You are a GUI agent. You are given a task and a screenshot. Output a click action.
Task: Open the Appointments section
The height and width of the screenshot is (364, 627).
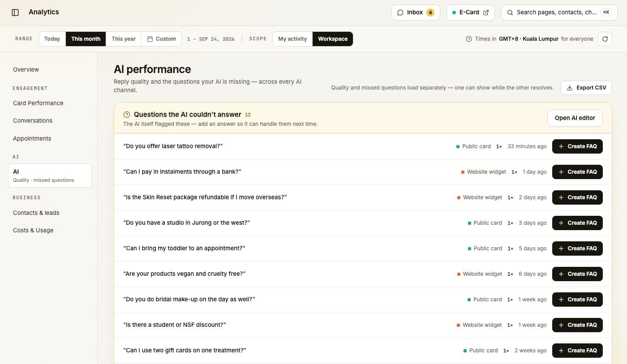pyautogui.click(x=50, y=138)
